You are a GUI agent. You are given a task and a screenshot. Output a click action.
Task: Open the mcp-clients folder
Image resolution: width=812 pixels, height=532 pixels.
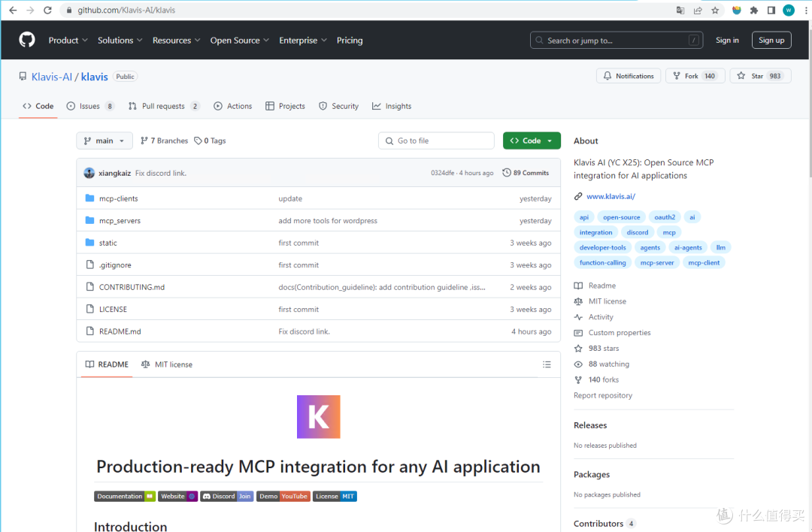tap(119, 198)
